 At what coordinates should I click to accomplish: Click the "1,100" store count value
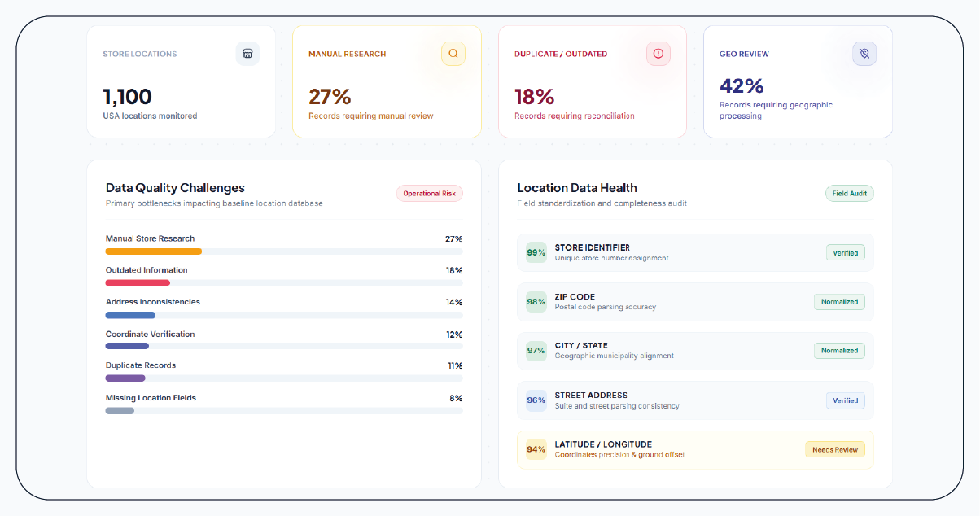click(x=127, y=97)
